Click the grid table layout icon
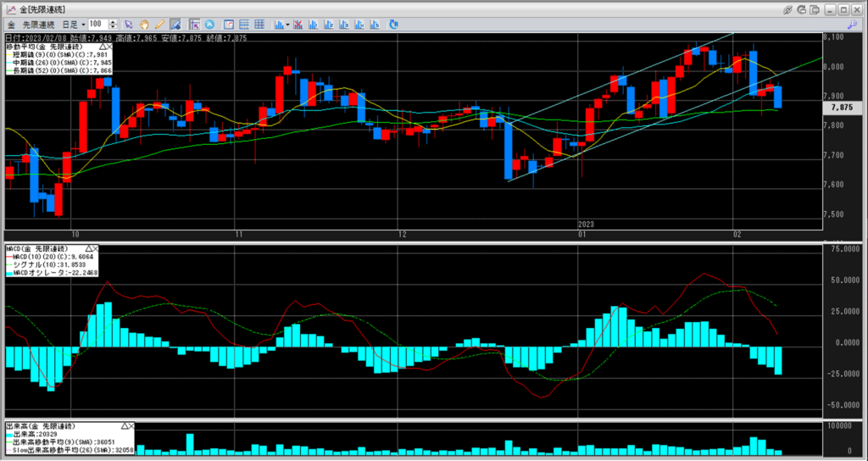 pyautogui.click(x=259, y=25)
